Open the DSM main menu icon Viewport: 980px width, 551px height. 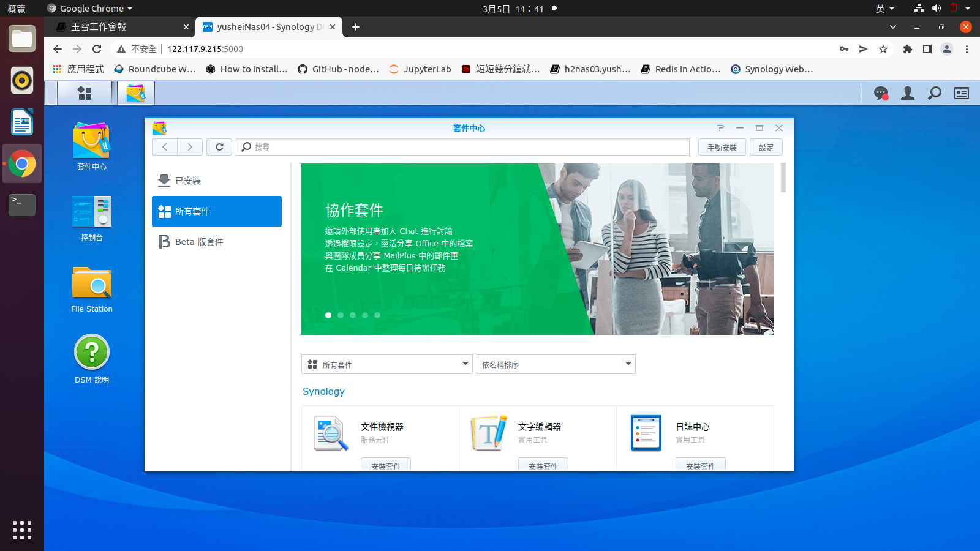click(x=85, y=93)
